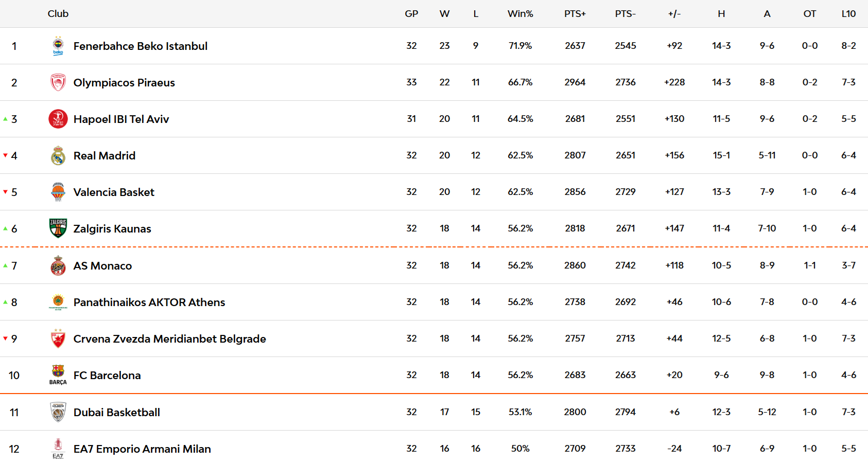Image resolution: width=868 pixels, height=463 pixels.
Task: Click the Real Madrid crest icon
Action: point(58,155)
